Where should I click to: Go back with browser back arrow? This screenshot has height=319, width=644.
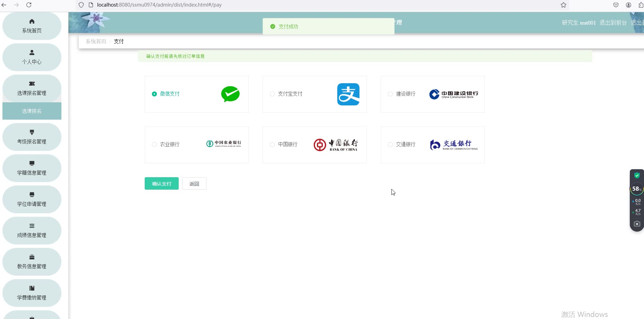tap(4, 5)
